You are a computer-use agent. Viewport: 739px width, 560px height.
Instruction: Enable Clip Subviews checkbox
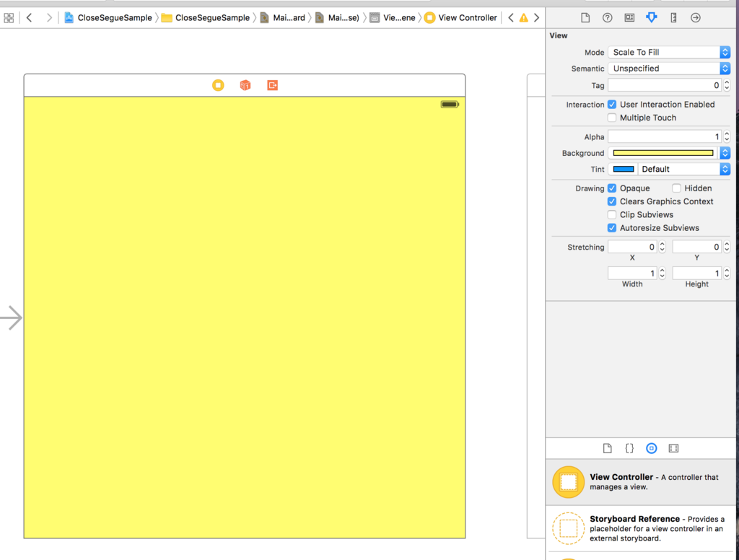612,215
